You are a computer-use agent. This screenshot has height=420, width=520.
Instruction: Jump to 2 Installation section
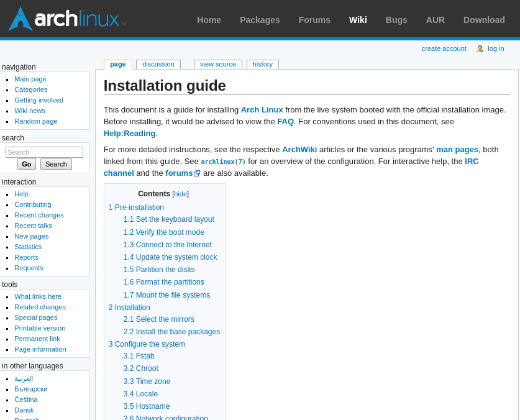coord(129,308)
